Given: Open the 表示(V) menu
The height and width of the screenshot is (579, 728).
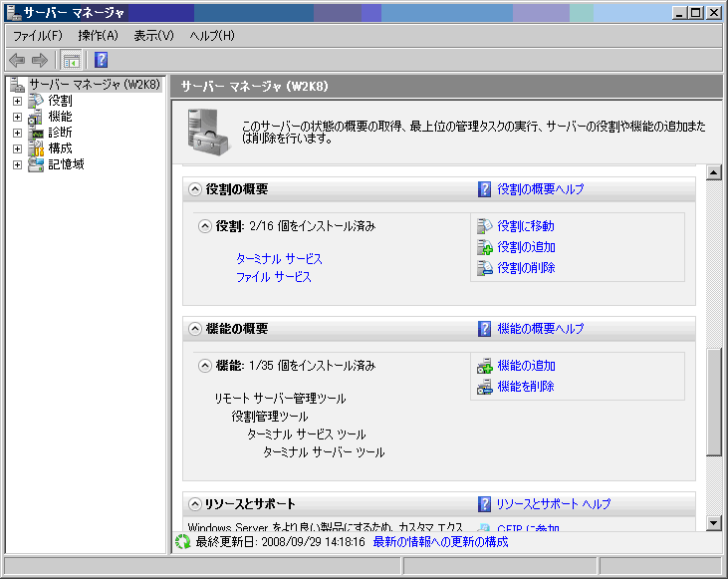Looking at the screenshot, I should click(x=154, y=36).
